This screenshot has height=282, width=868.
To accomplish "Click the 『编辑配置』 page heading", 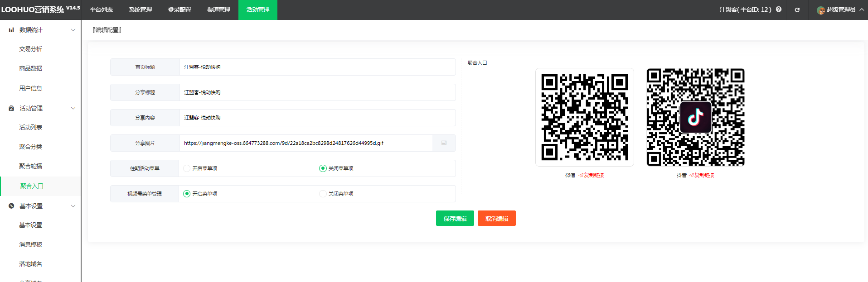I will click(107, 30).
